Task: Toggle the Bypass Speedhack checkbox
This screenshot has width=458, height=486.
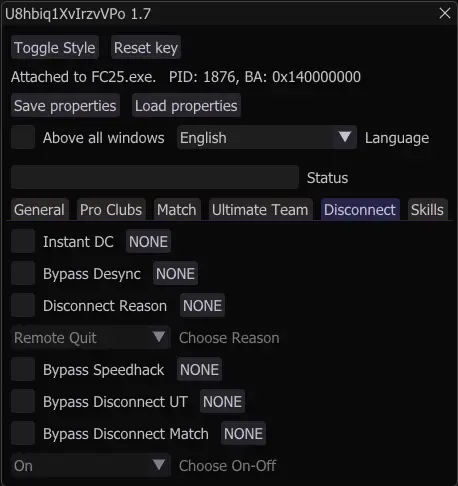Action: click(x=23, y=369)
